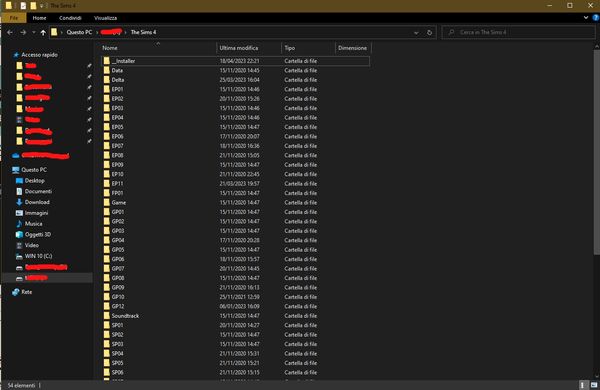Select the EP06 folder icon

coord(107,136)
